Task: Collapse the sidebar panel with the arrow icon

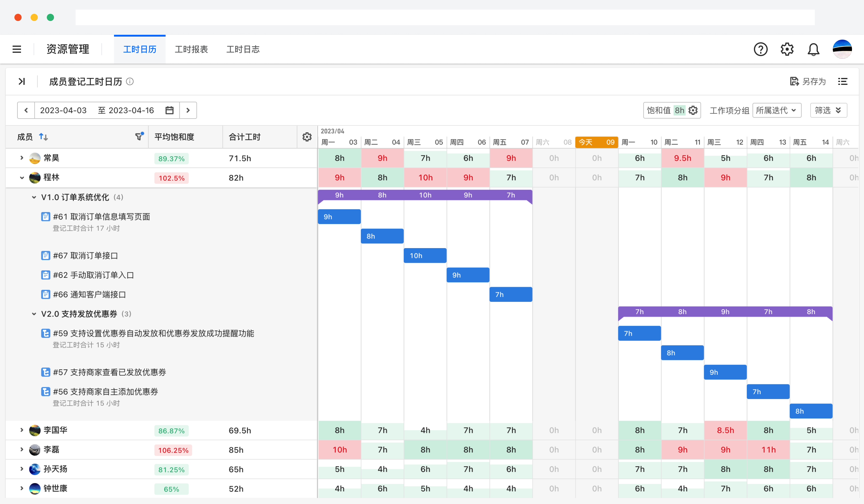Action: tap(22, 81)
